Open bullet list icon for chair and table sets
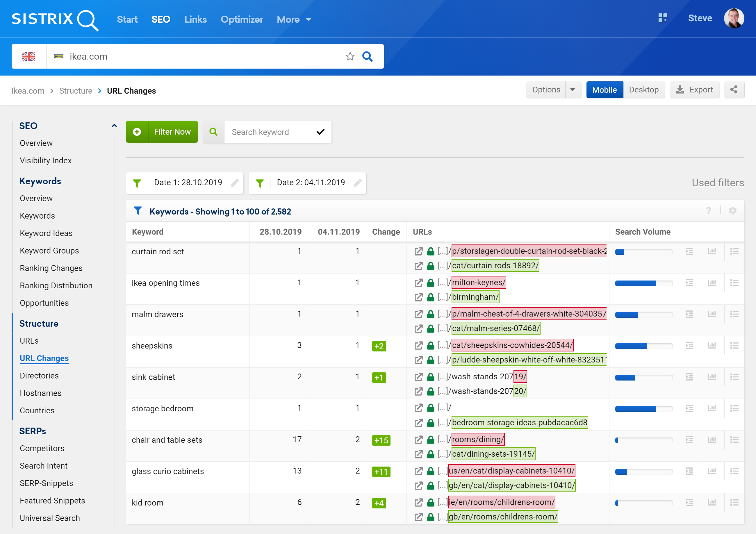The width and height of the screenshot is (756, 534). [734, 440]
